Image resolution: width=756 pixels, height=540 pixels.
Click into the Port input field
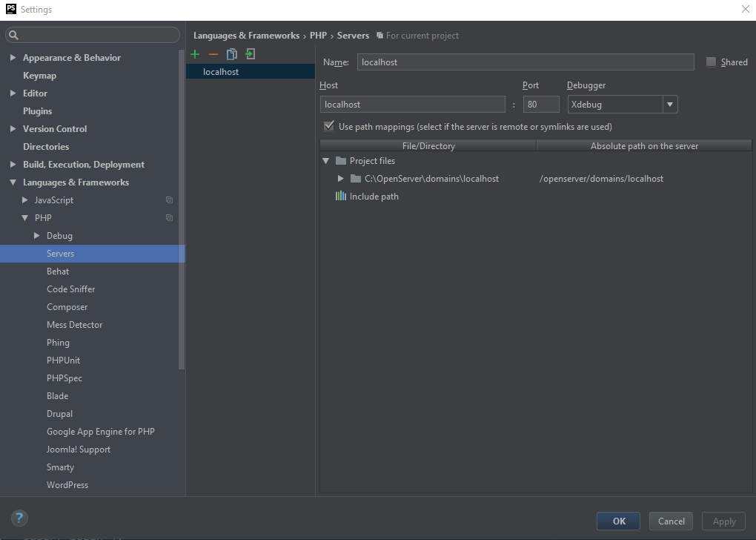[x=541, y=105]
